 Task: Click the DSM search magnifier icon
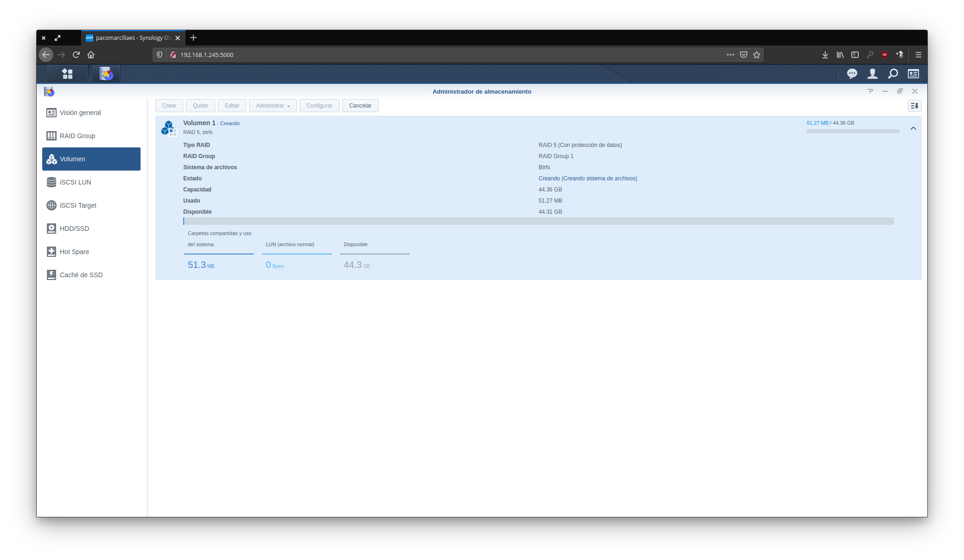coord(893,74)
